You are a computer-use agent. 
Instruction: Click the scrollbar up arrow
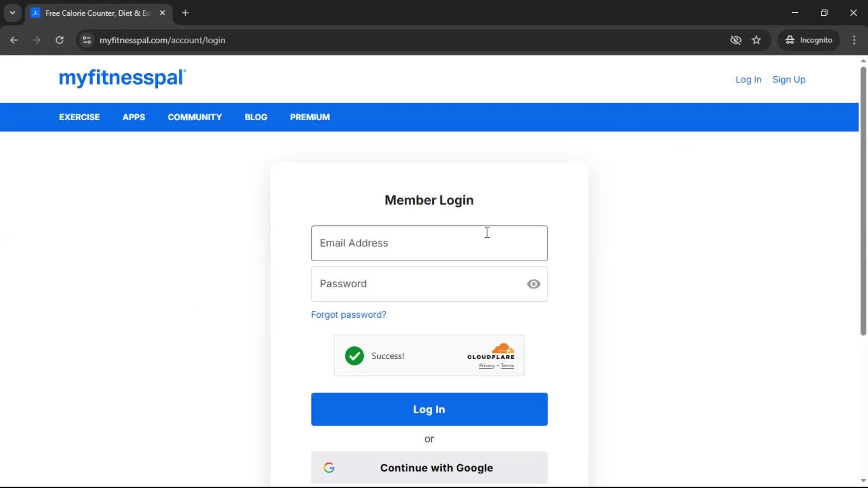pos(863,61)
